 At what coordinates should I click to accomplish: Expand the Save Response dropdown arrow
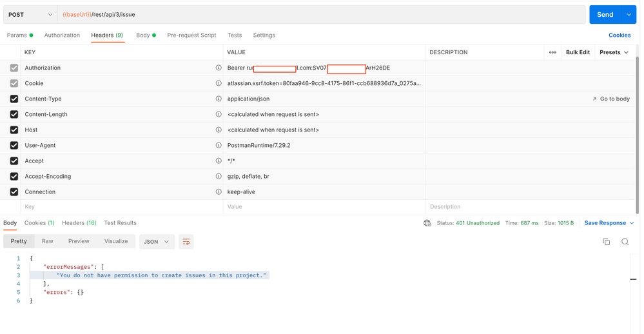(632, 223)
